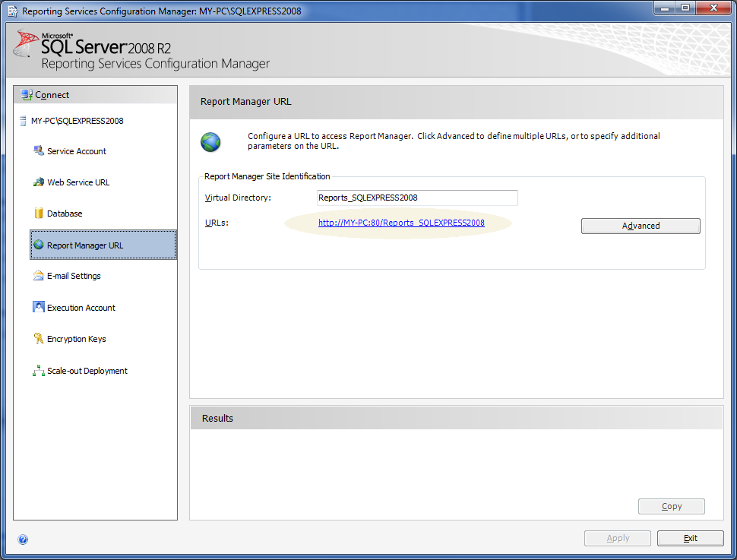Select the MY-PC\SQLEXPRESS2008 server node
The height and width of the screenshot is (560, 737).
point(77,121)
